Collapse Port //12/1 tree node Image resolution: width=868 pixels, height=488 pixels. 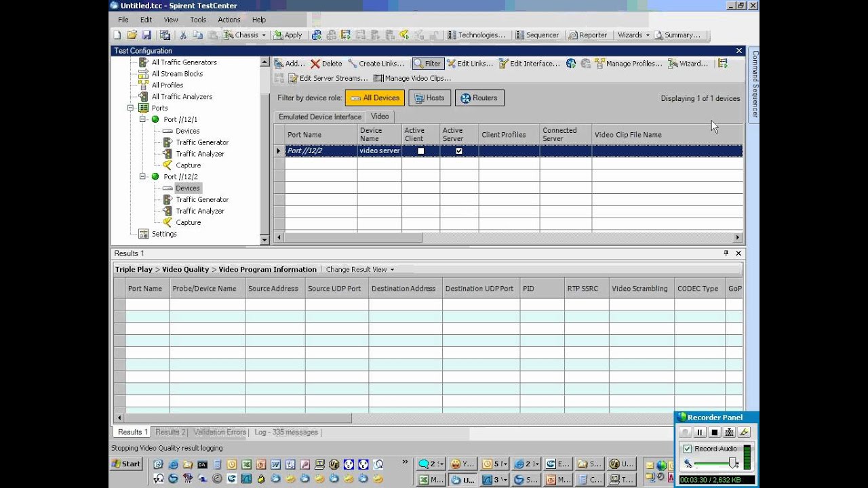143,120
